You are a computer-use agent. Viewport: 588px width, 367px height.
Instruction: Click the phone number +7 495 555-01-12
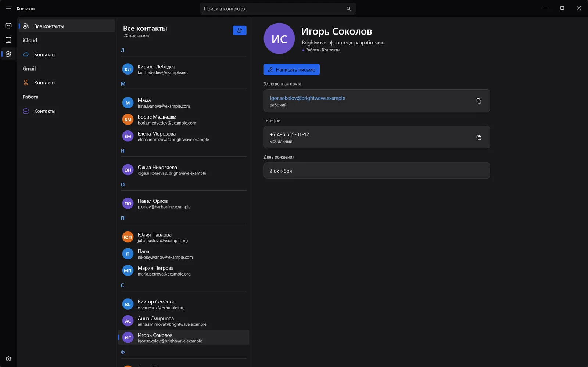pos(289,134)
